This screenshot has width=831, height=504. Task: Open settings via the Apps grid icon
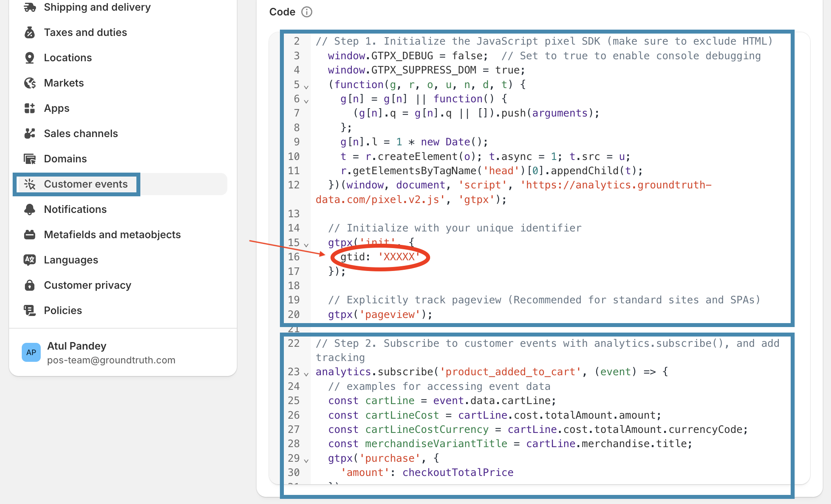coord(30,108)
